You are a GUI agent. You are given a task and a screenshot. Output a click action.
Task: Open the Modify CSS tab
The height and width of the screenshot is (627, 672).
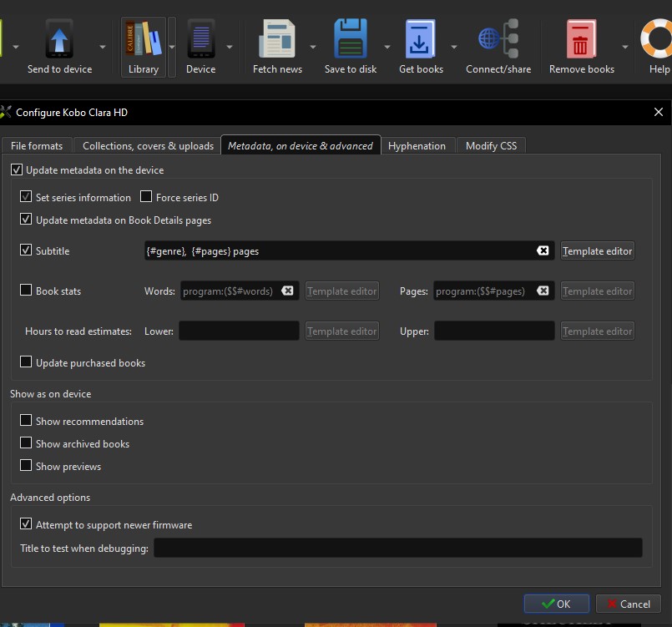pos(491,145)
